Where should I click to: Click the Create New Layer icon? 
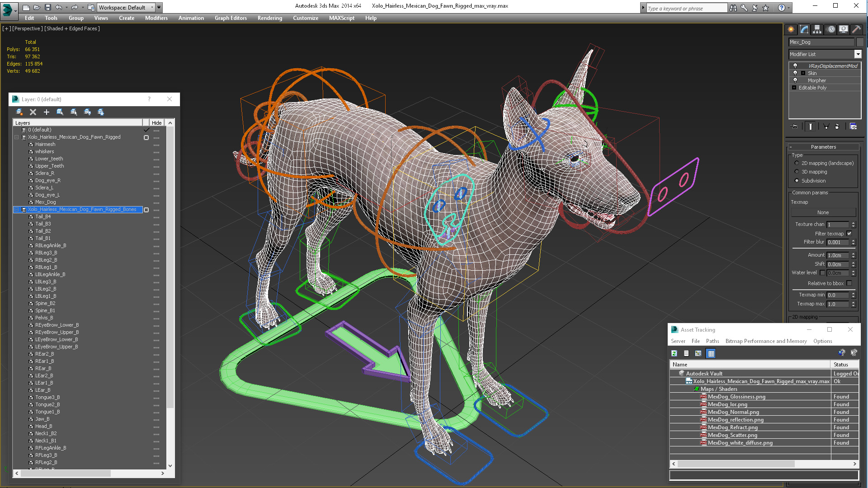point(19,112)
